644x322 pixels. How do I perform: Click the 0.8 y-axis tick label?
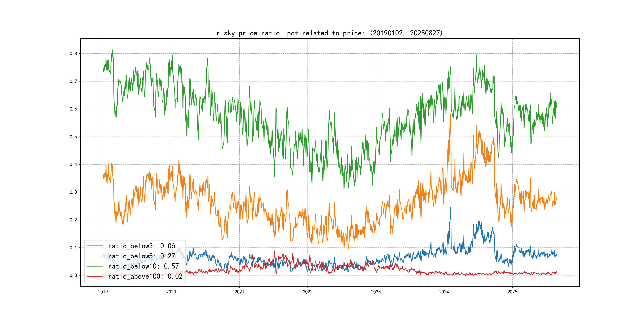click(73, 53)
